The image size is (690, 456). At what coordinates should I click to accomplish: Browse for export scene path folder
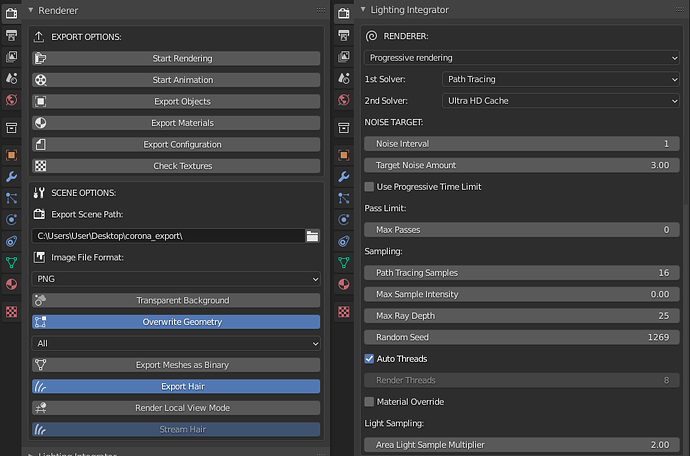312,236
